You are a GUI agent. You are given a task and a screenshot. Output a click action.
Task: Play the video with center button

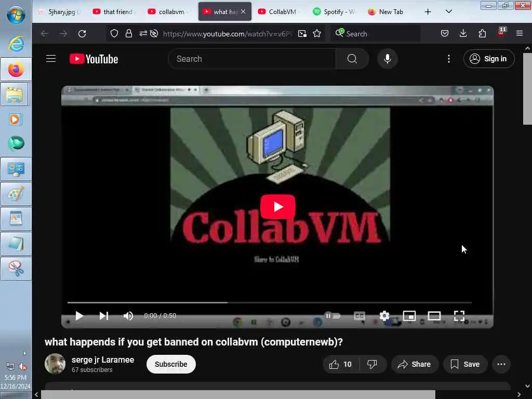(278, 207)
